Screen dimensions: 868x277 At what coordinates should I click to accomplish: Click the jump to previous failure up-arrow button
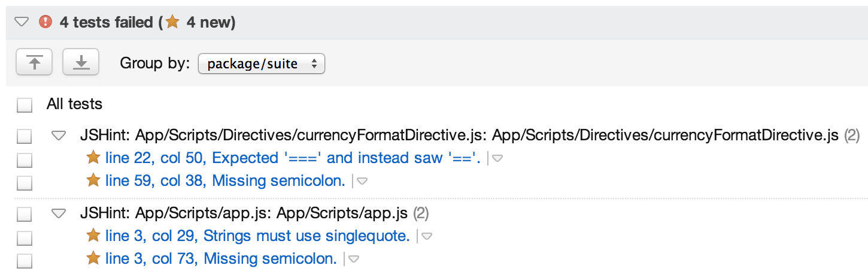click(35, 62)
